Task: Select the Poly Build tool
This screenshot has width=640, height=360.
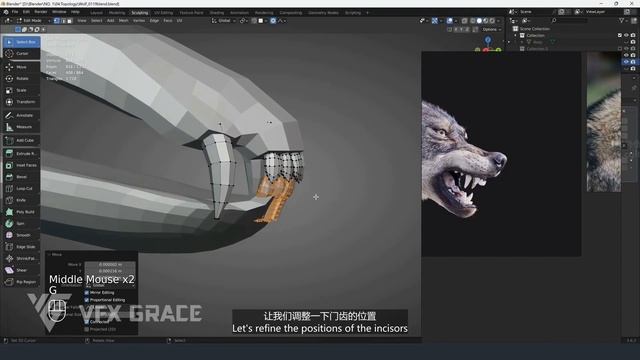Action: click(x=22, y=212)
